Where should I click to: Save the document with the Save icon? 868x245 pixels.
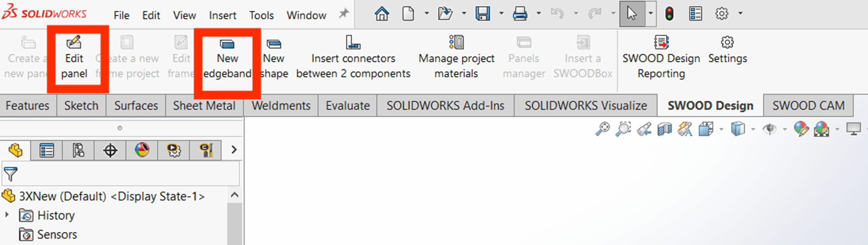click(x=483, y=14)
